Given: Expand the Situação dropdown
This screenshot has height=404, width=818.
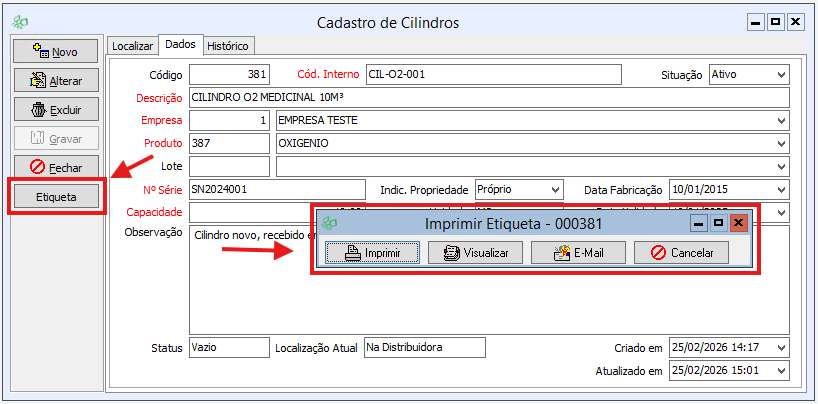Looking at the screenshot, I should pyautogui.click(x=780, y=75).
